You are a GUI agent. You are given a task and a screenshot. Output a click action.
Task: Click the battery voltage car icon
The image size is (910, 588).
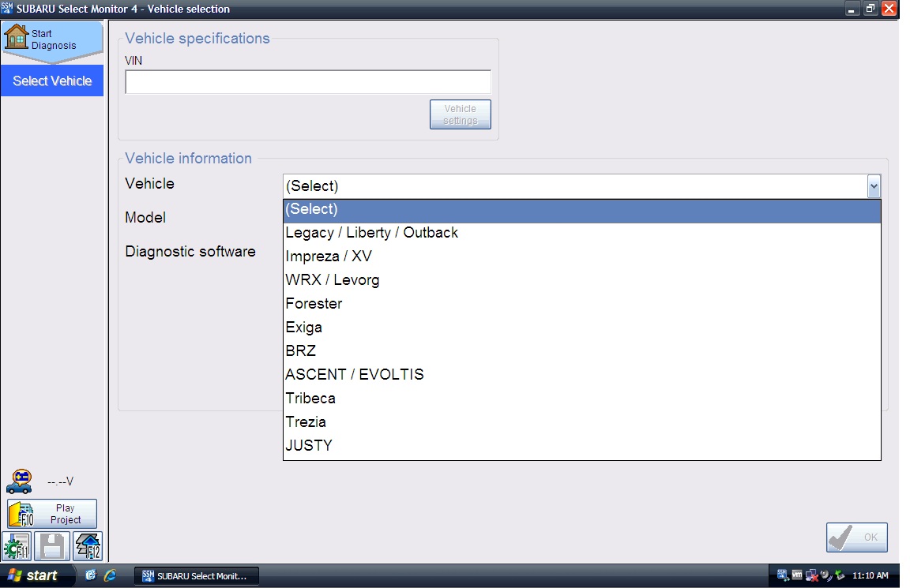coord(19,481)
